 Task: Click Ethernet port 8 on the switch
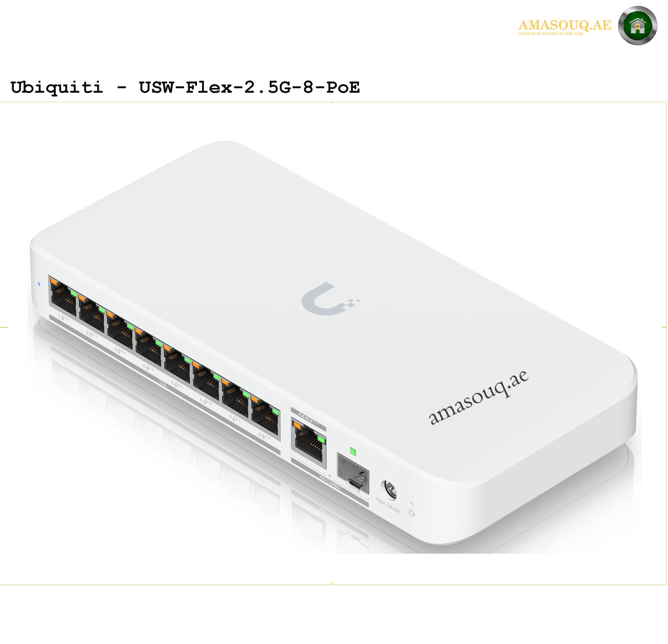[x=265, y=415]
